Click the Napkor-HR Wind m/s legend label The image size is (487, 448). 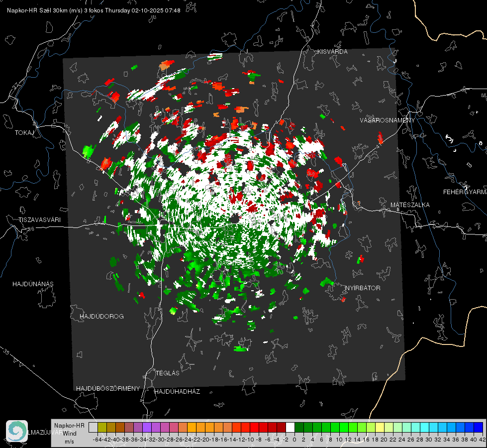click(69, 434)
